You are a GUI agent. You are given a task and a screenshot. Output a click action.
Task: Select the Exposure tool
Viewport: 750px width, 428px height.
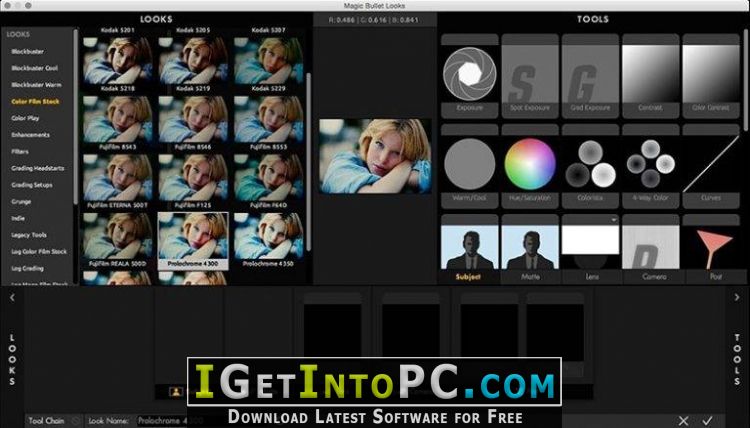tap(469, 76)
